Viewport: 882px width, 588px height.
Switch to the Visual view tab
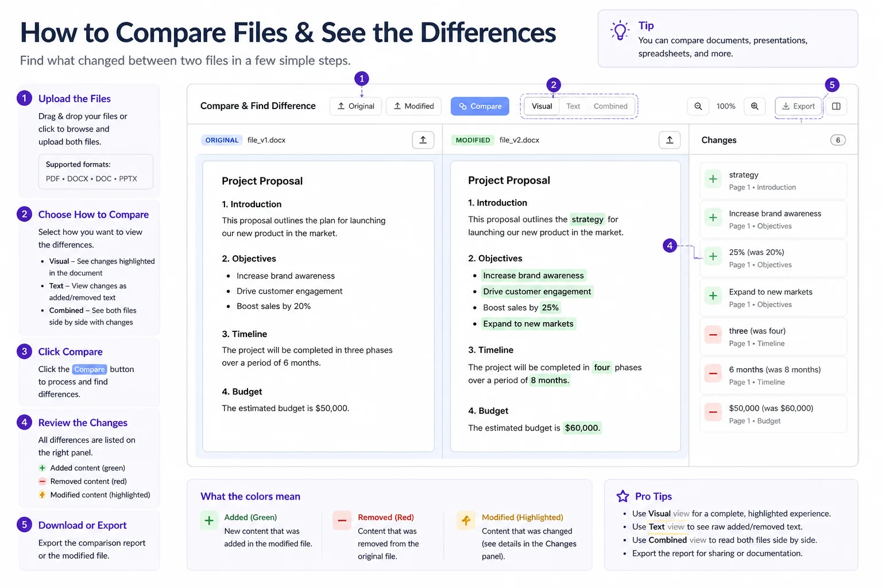541,106
